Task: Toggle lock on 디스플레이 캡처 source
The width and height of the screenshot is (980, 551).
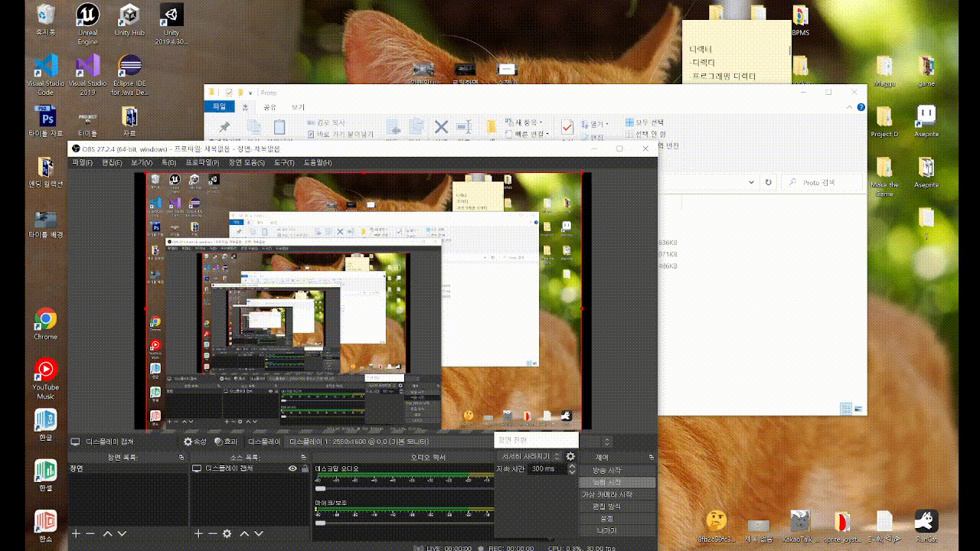Action: (x=305, y=468)
